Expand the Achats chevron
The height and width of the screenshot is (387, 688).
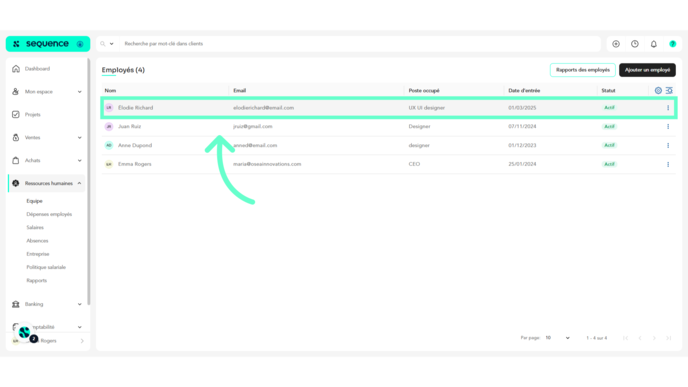click(79, 160)
